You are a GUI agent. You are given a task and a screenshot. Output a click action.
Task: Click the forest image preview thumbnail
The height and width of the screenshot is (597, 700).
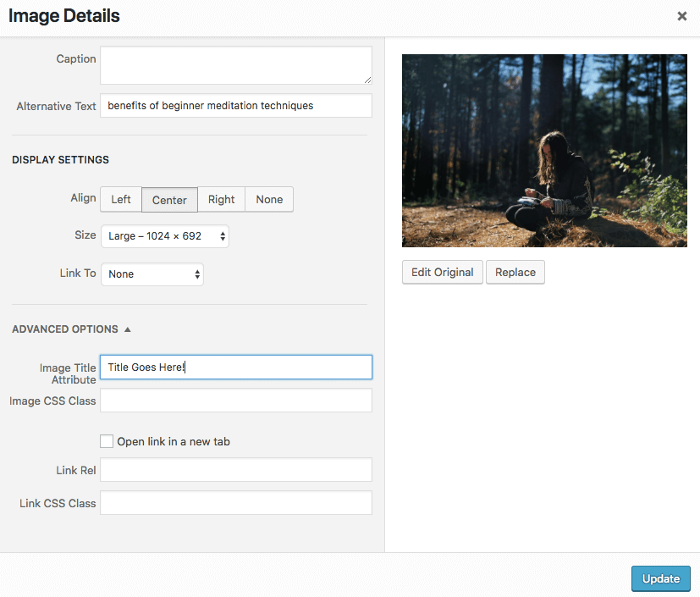click(544, 151)
